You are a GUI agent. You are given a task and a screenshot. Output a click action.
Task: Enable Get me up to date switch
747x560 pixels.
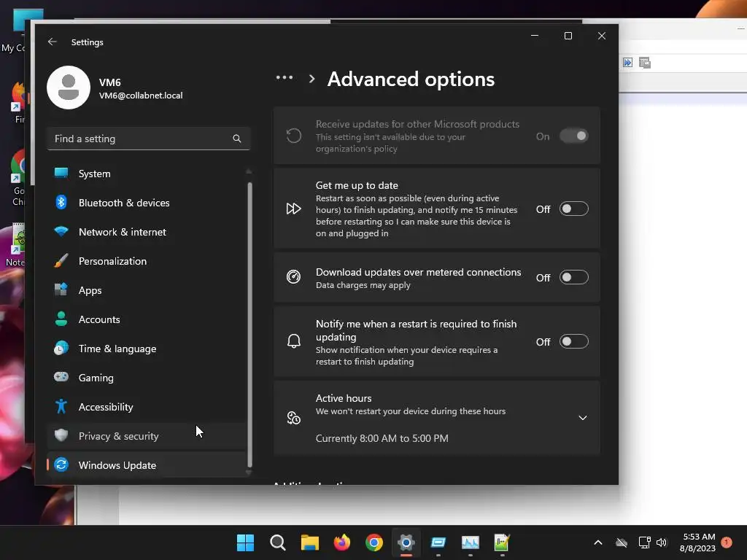pyautogui.click(x=573, y=209)
